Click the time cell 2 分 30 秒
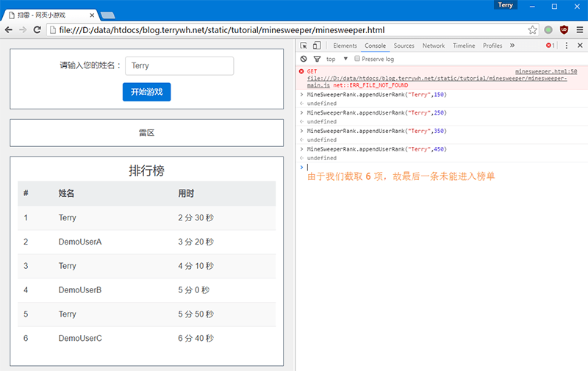The height and width of the screenshot is (371, 588). click(x=196, y=217)
